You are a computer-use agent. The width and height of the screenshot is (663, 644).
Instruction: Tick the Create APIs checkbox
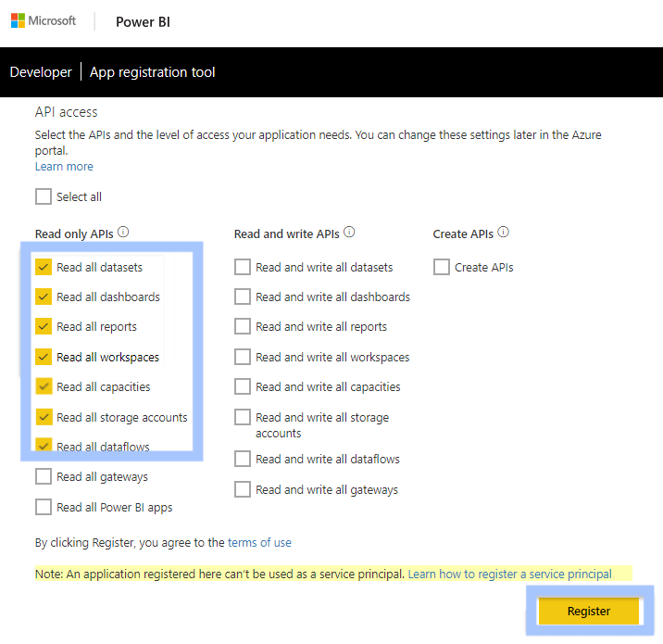point(442,267)
